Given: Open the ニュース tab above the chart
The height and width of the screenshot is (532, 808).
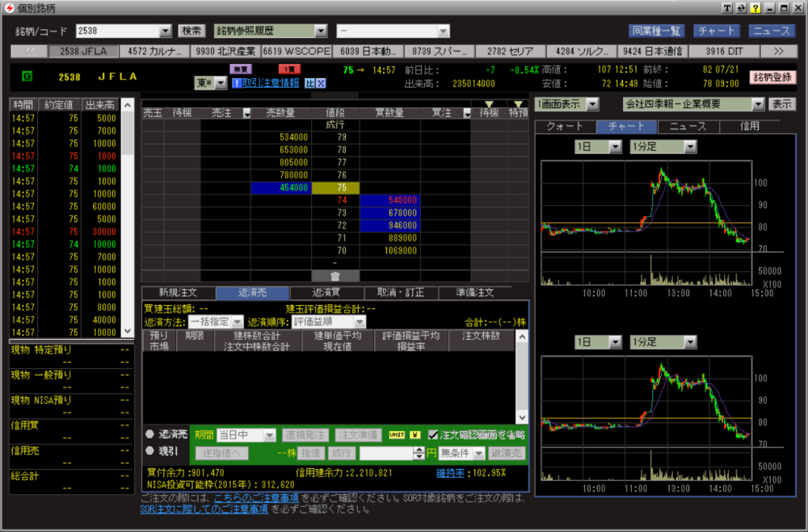Looking at the screenshot, I should point(688,126).
